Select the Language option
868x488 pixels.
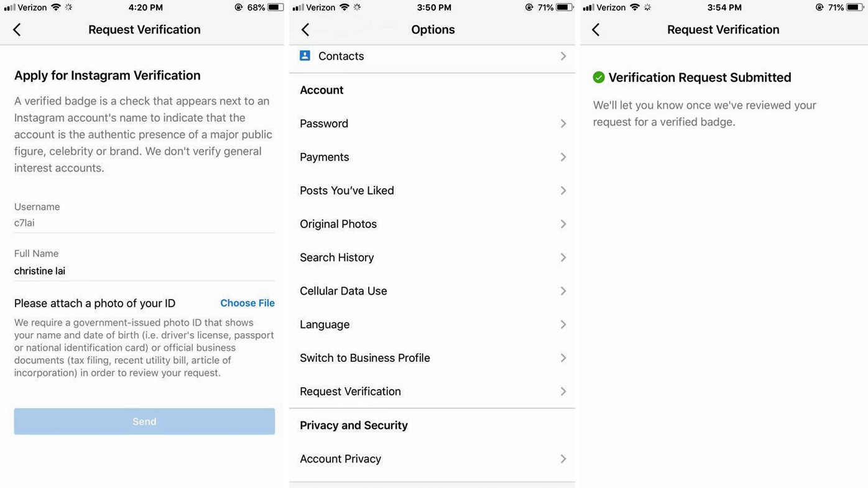[x=432, y=325]
